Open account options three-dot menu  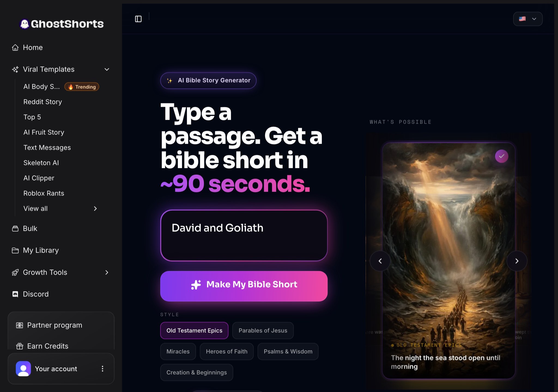point(102,369)
